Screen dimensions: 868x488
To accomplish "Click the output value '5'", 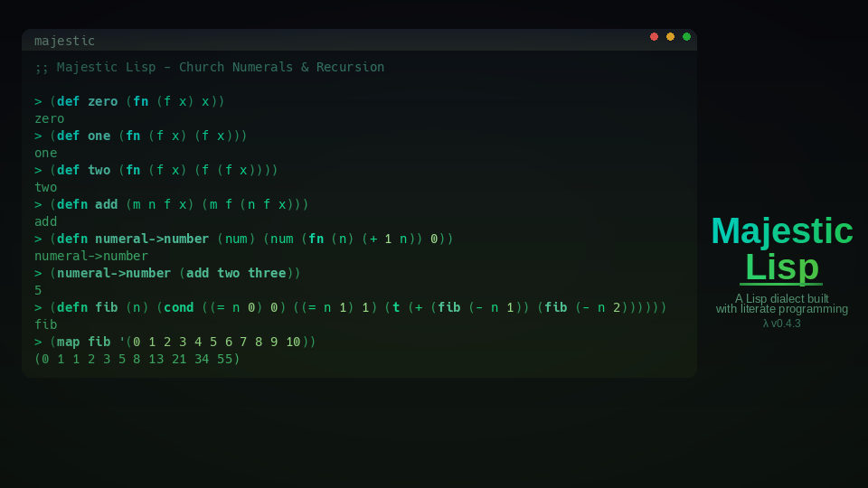I will [38, 290].
